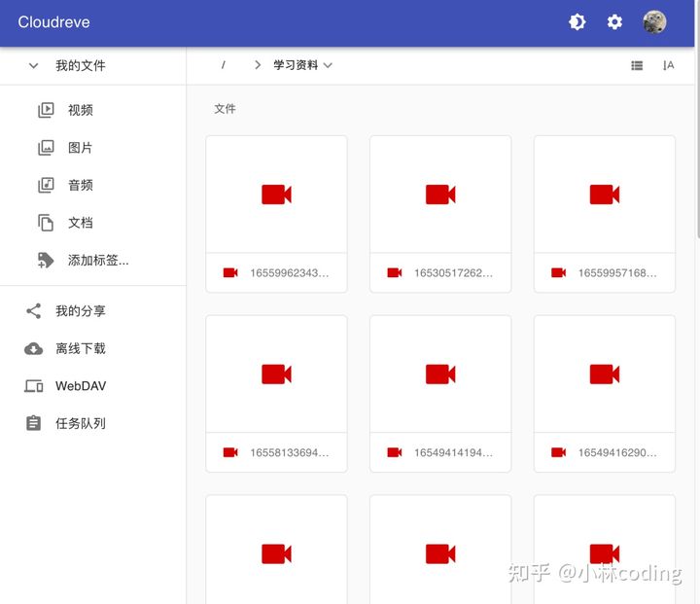This screenshot has height=604, width=700.
Task: Open video thumbnail 16559962343...
Action: coord(276,195)
